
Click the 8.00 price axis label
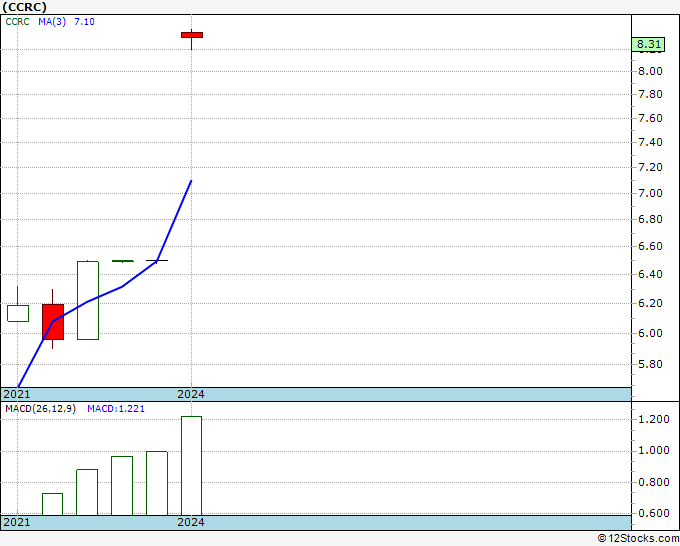pyautogui.click(x=650, y=71)
